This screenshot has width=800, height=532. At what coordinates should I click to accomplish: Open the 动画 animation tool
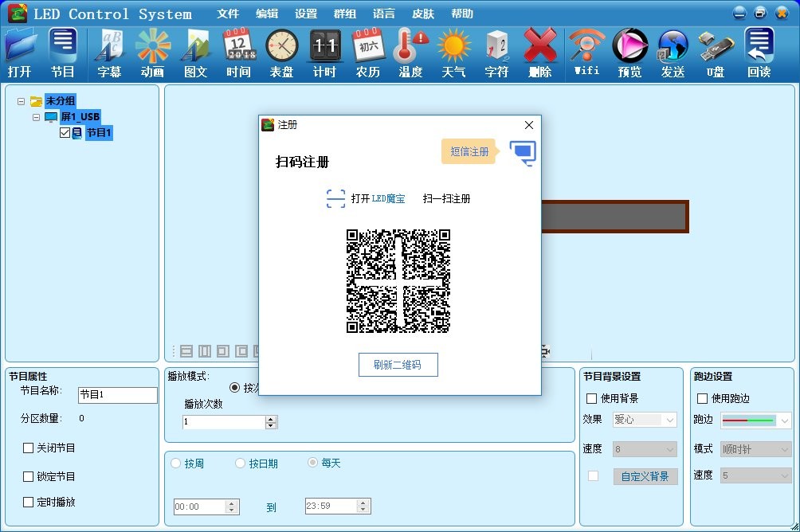click(x=152, y=52)
